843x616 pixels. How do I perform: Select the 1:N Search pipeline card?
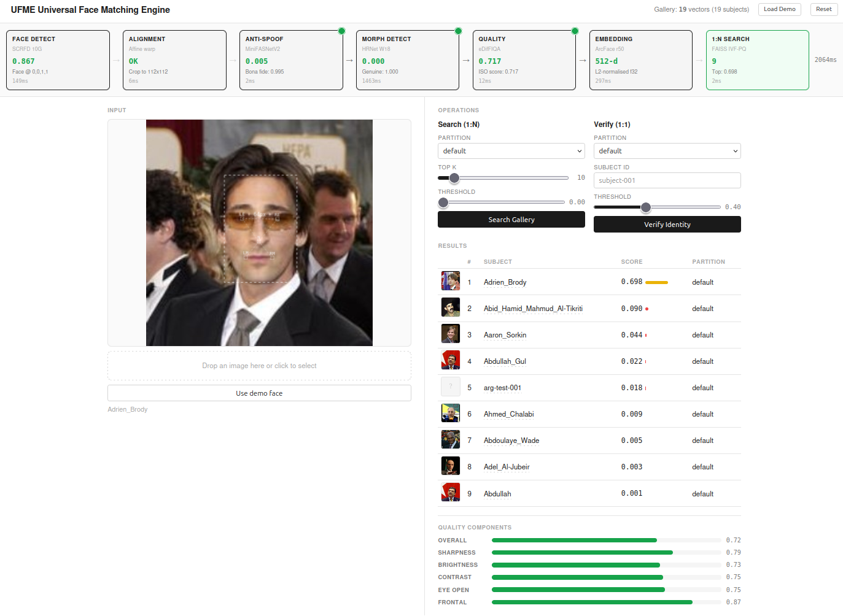coord(757,60)
